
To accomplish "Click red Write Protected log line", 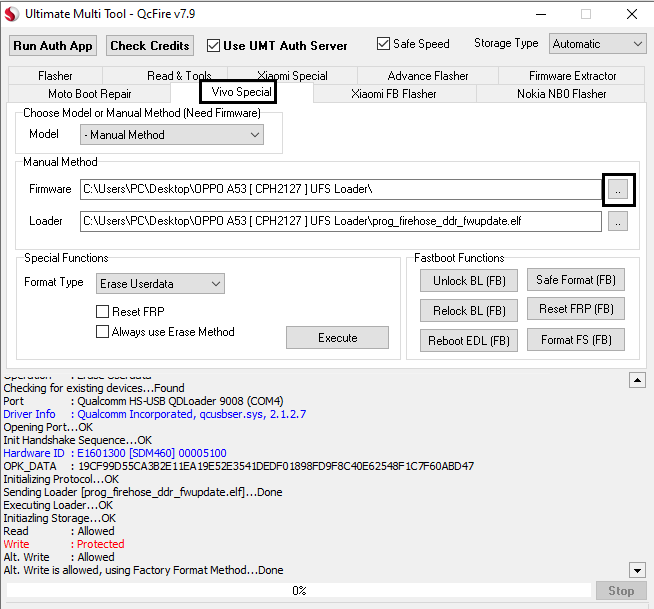I will [x=64, y=544].
